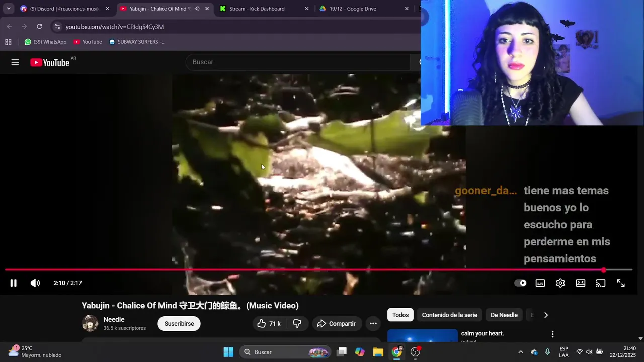Open OBS Studio from the taskbar

tap(416, 352)
